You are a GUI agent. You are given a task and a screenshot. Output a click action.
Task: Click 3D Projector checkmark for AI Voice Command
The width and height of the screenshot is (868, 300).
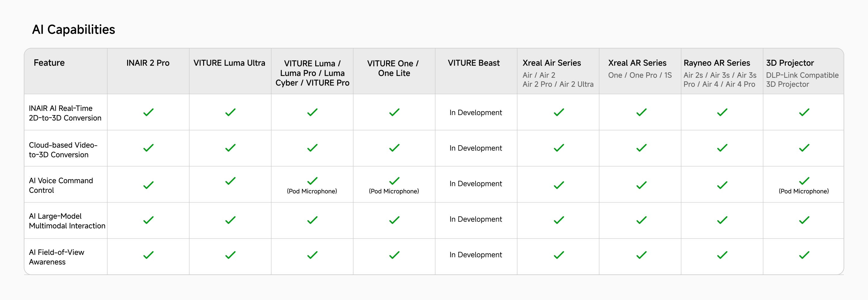(804, 181)
